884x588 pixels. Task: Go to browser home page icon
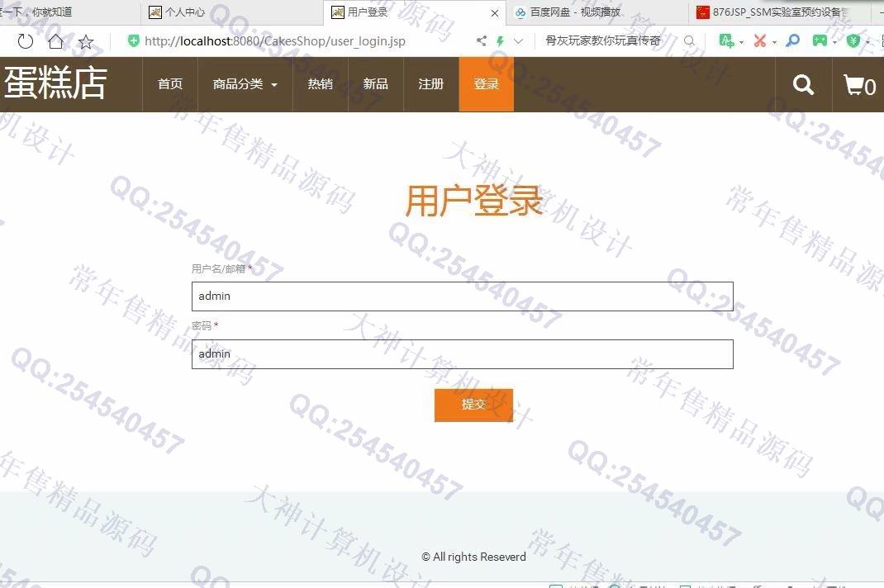click(56, 41)
